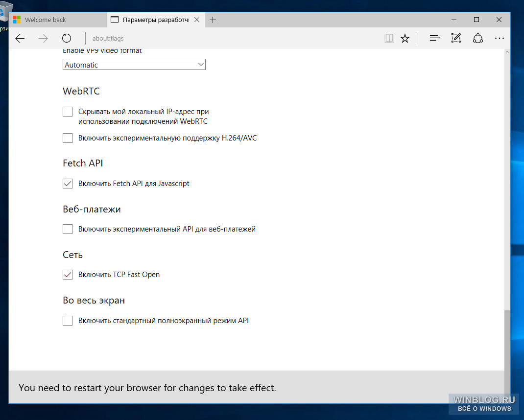Select the Параметры разработчика tab
This screenshot has width=524, height=420.
pos(156,20)
